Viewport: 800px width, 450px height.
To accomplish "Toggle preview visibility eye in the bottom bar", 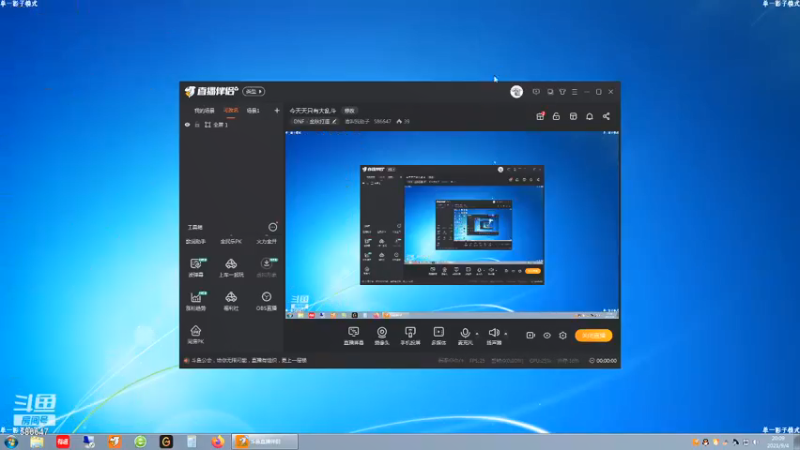I will [547, 335].
